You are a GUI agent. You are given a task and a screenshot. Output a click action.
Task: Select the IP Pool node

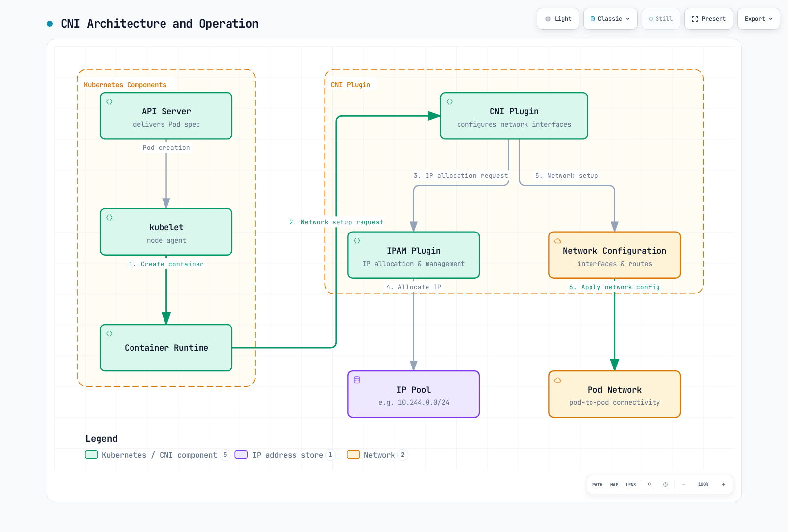[413, 394]
